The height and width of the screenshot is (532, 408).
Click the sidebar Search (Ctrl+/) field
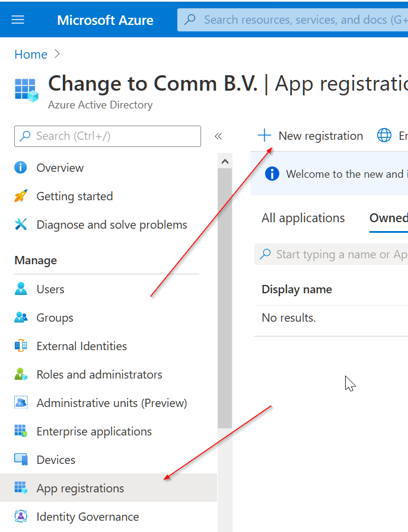pyautogui.click(x=107, y=136)
